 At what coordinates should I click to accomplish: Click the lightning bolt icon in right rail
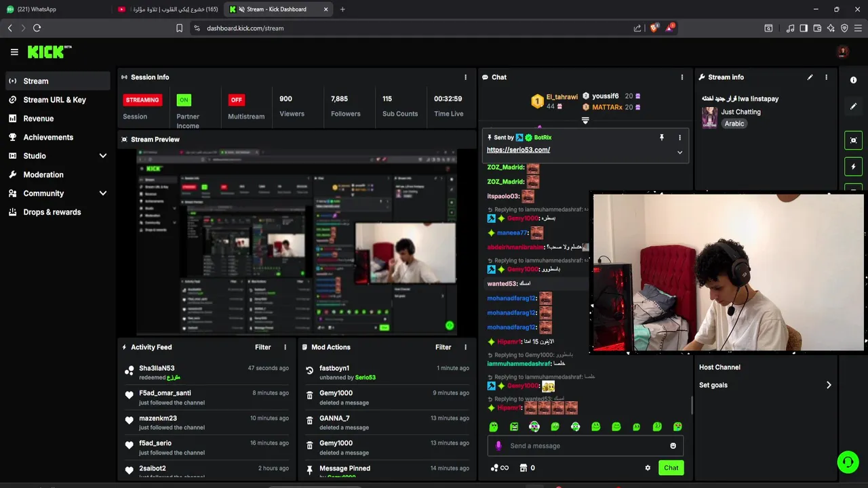(853, 166)
